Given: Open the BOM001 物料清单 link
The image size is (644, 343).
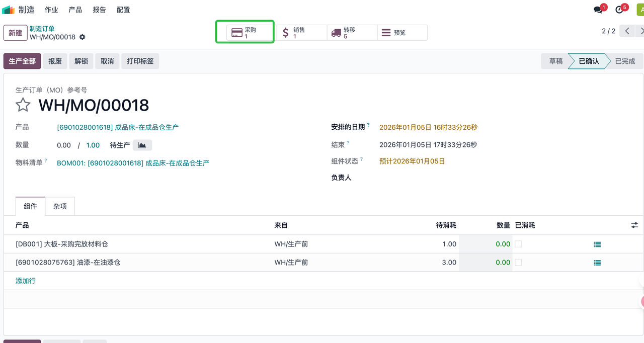Looking at the screenshot, I should point(133,163).
